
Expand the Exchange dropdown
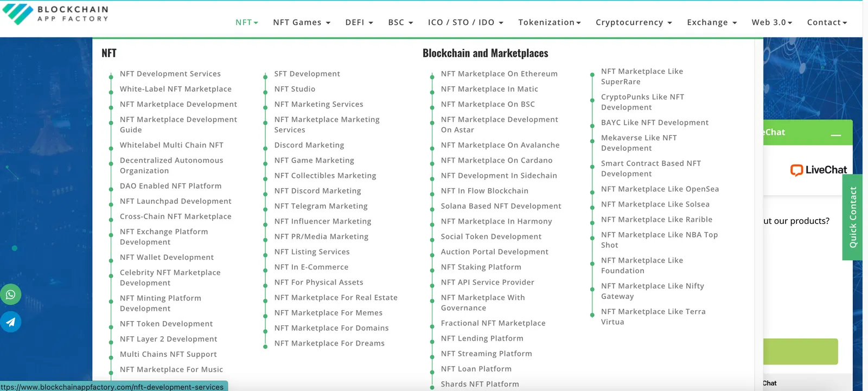pos(712,22)
